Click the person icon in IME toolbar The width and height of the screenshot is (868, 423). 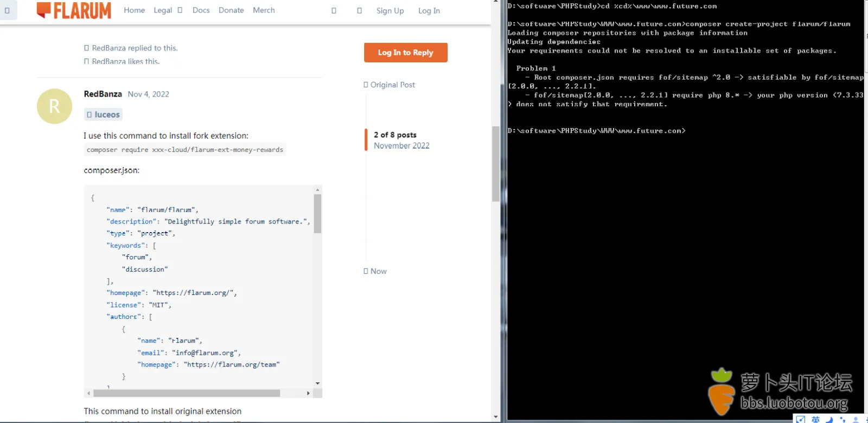click(856, 419)
